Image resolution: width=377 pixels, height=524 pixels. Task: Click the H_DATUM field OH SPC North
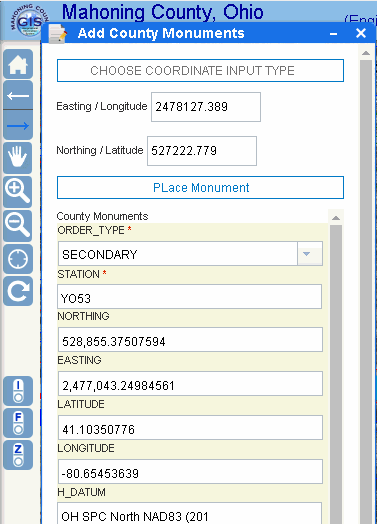[x=190, y=513]
